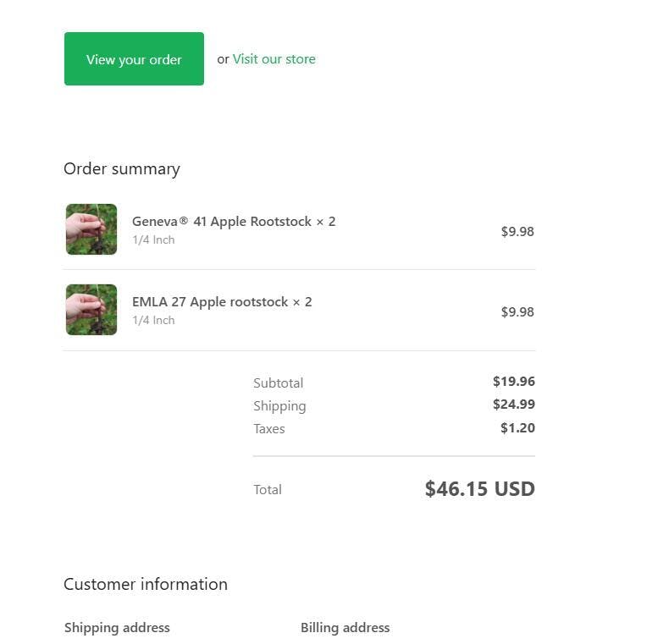Click the $19.96 subtotal amount
Screen dimensions: 658x644
point(513,382)
